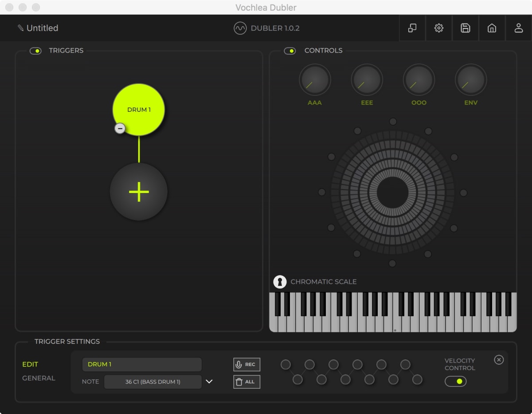Remove DRUM 1 with the minus icon
This screenshot has width=532, height=414.
pos(120,128)
